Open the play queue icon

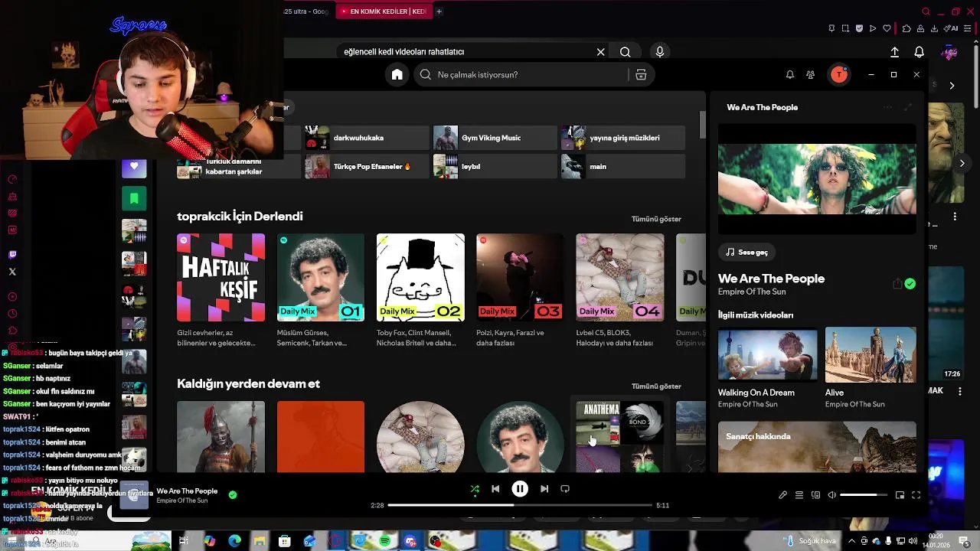point(799,495)
